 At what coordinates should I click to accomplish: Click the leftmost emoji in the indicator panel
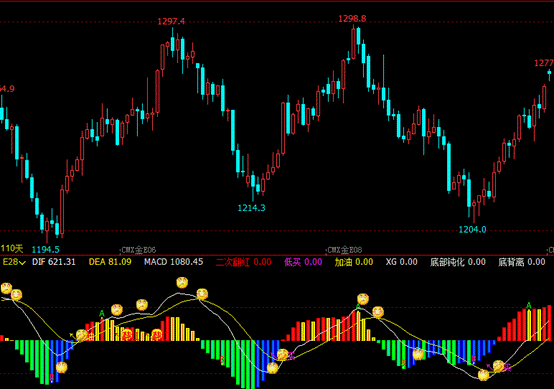point(6,288)
